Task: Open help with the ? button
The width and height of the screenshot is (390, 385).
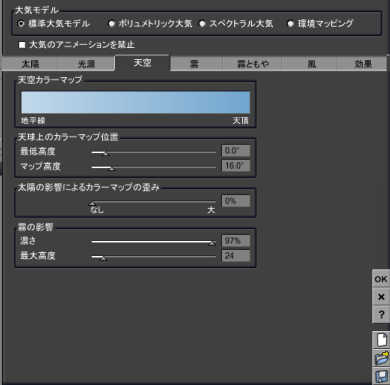Action: [381, 314]
